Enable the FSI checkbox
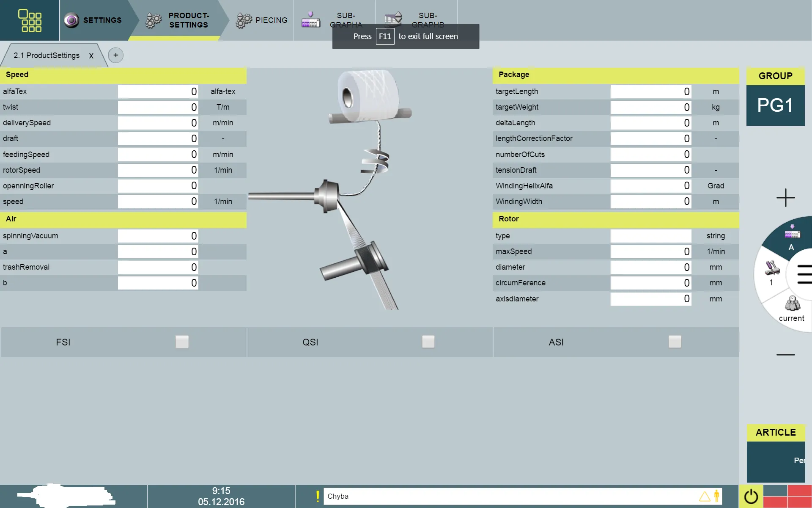Viewport: 812px width, 508px height. (182, 342)
